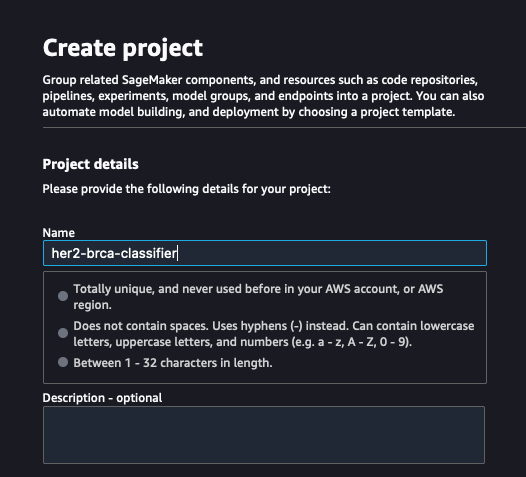Click the 'choosing a project template' sentence

pyautogui.click(x=377, y=112)
